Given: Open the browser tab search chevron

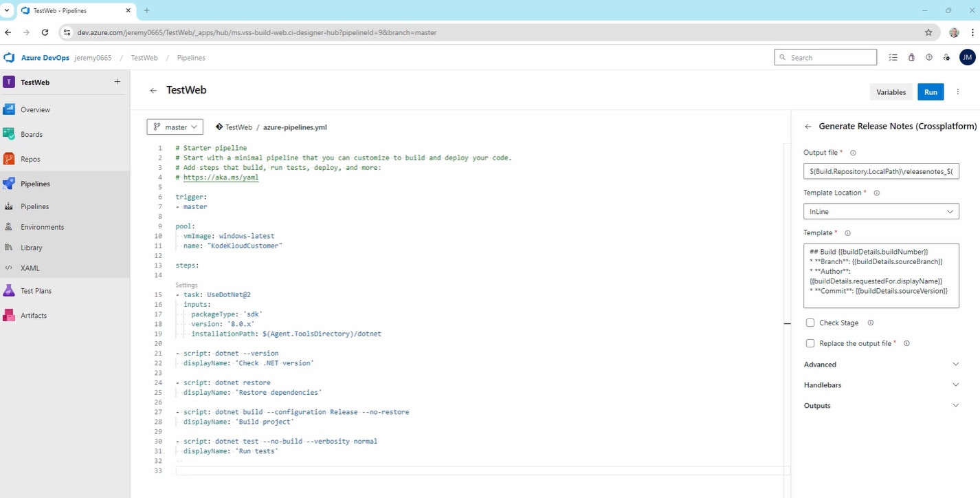Looking at the screenshot, I should click(x=8, y=10).
